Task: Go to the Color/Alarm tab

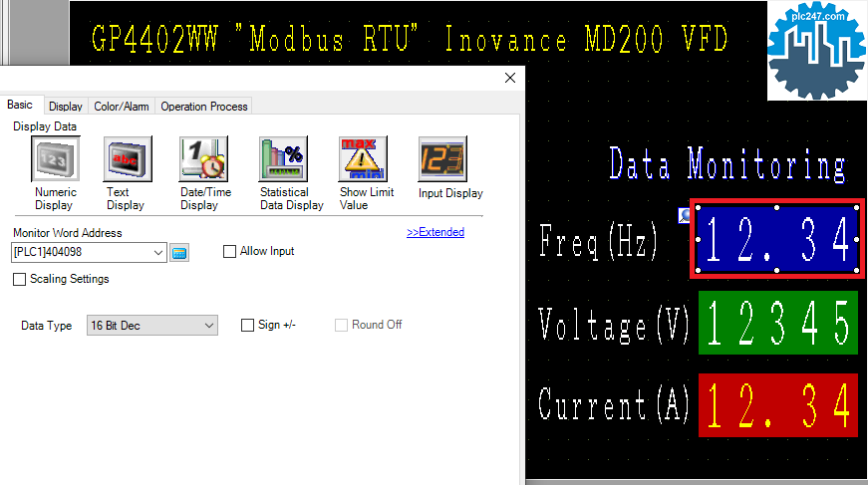Action: point(122,107)
